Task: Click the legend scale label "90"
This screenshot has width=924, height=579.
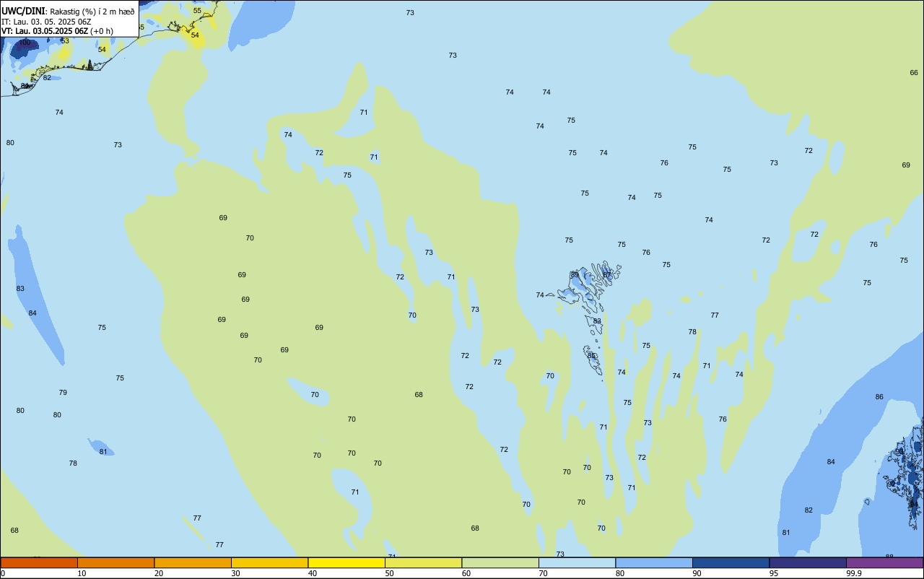Action: tap(697, 573)
